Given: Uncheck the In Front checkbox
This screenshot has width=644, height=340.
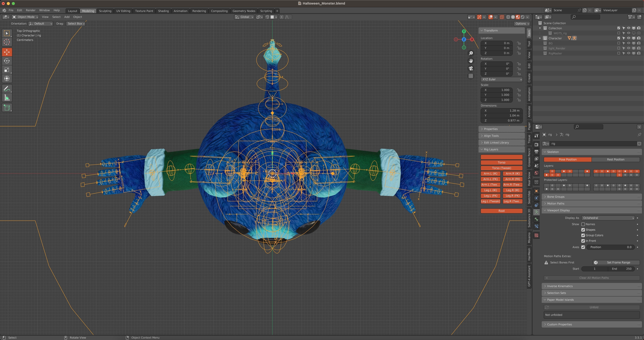Looking at the screenshot, I should (x=583, y=241).
